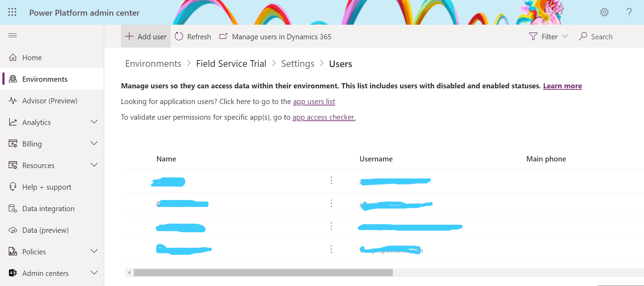Click the Filter funnel icon
The image size is (644, 286).
[x=533, y=36]
